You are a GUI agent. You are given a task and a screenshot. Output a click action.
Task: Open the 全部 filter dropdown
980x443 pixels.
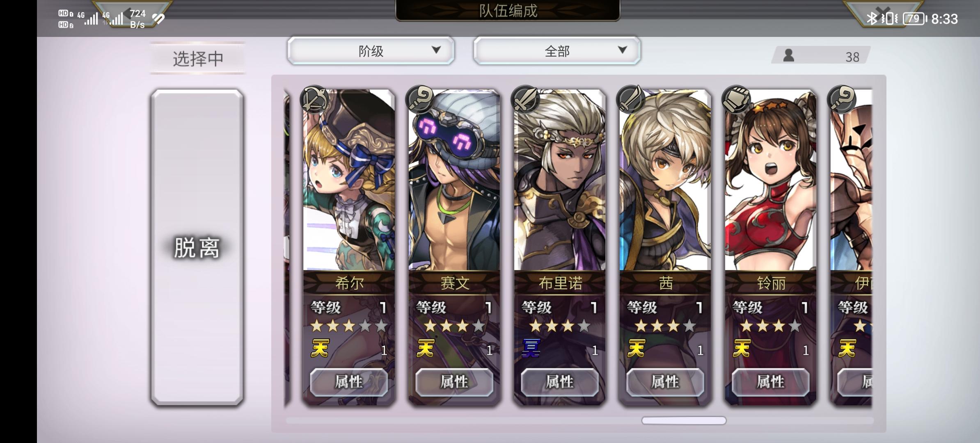[557, 50]
